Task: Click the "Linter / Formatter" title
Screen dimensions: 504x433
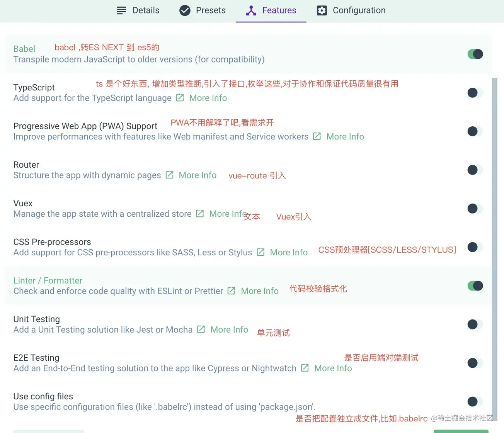Action: pos(48,281)
